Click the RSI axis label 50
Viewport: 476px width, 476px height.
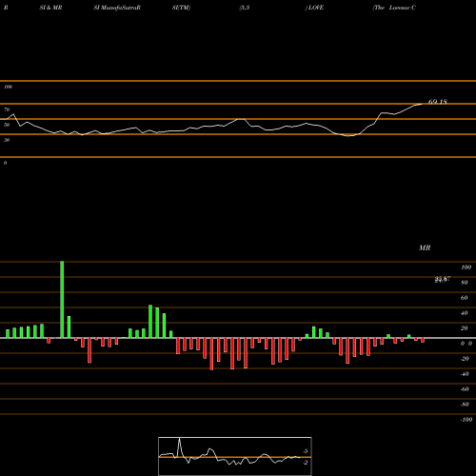7,125
